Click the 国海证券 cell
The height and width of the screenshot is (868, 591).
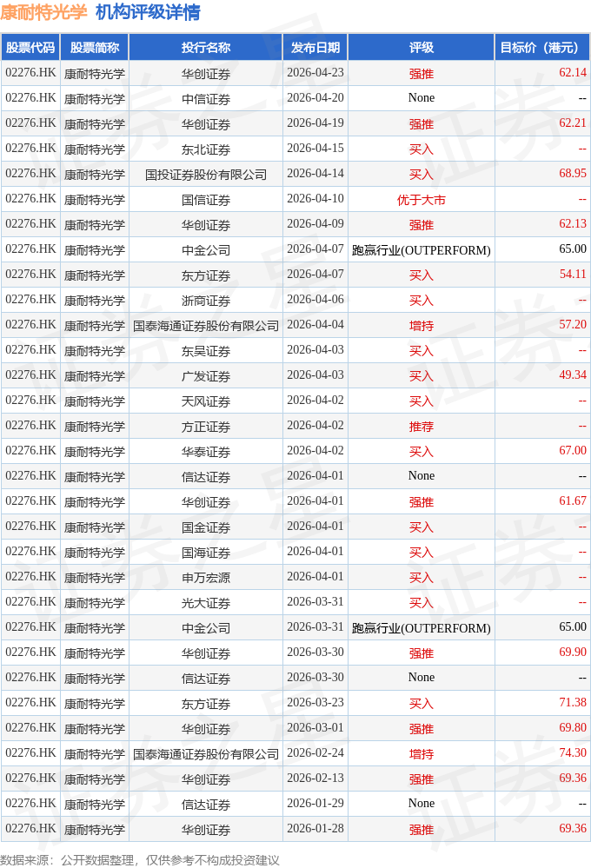pyautogui.click(x=205, y=552)
